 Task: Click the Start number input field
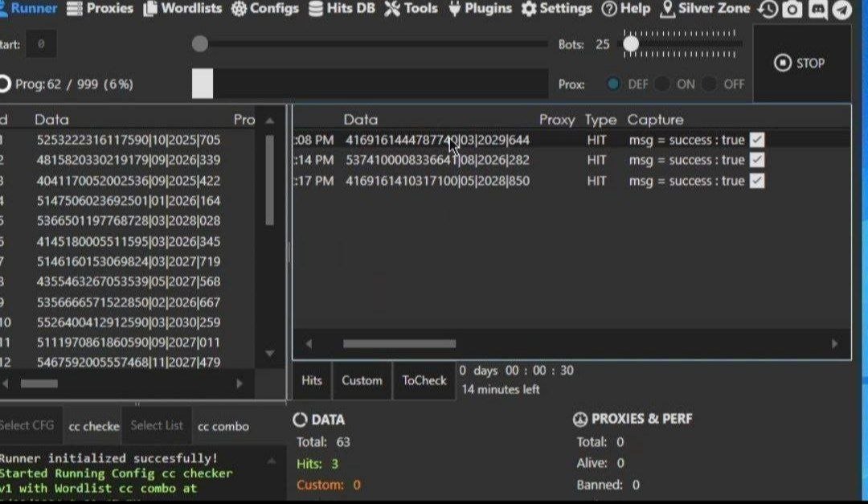pyautogui.click(x=41, y=44)
